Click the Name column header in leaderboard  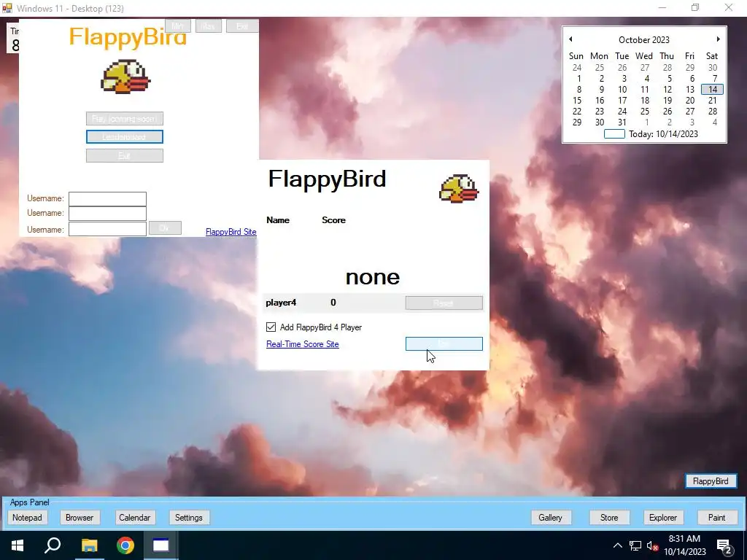[x=278, y=220]
